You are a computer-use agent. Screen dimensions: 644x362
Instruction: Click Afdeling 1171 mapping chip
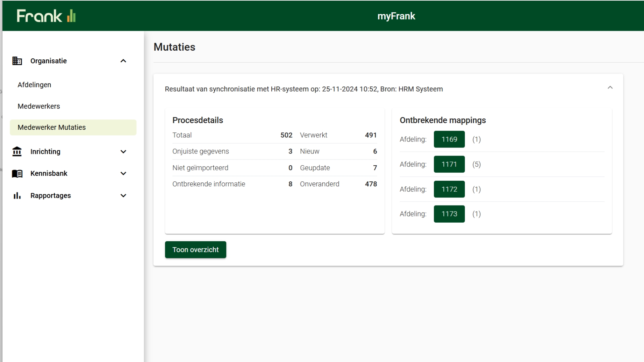(x=449, y=164)
